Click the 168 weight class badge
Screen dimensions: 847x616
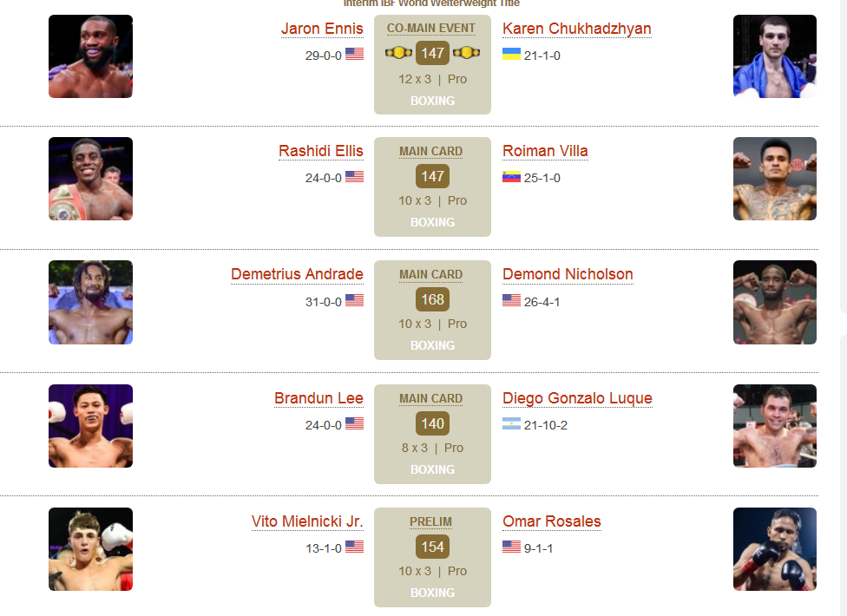coord(432,300)
